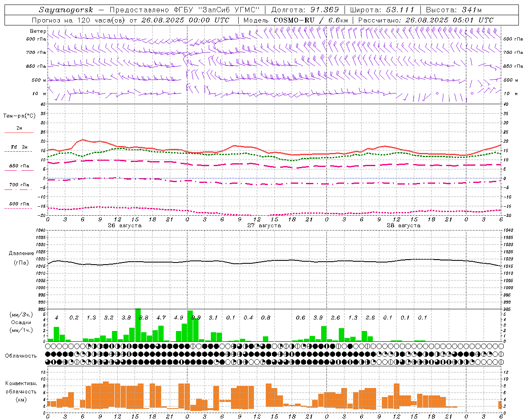Image resolution: width=525 pixels, height=420 pixels.
Task: Click the precipitation total 3.9
Action: [318, 317]
